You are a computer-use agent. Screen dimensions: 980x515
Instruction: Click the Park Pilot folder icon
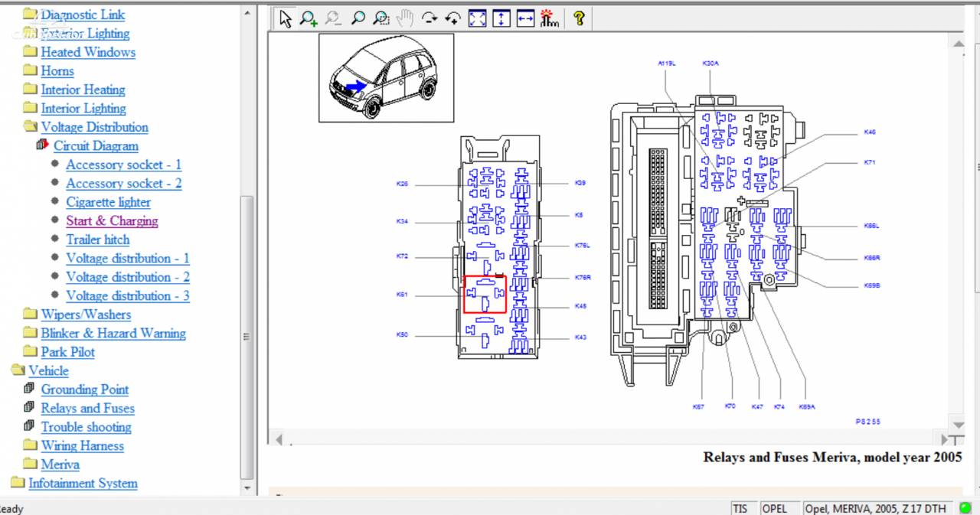(30, 351)
